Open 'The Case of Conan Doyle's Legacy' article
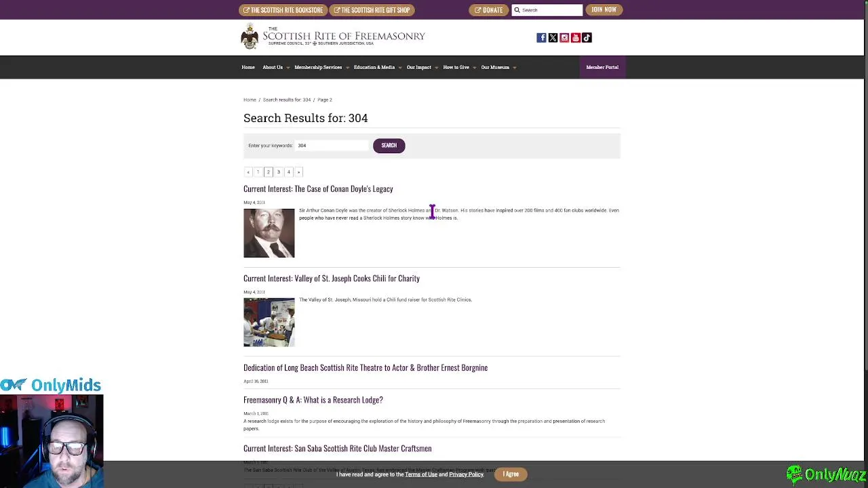 (318, 189)
